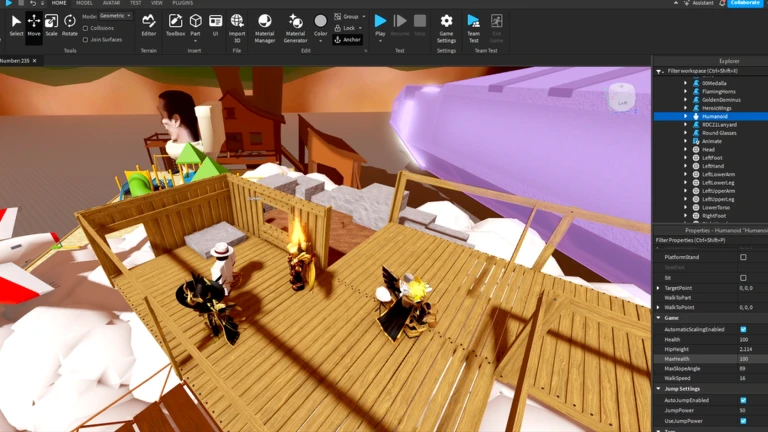
Task: Collapse the Jump Settings section
Action: [x=658, y=389]
